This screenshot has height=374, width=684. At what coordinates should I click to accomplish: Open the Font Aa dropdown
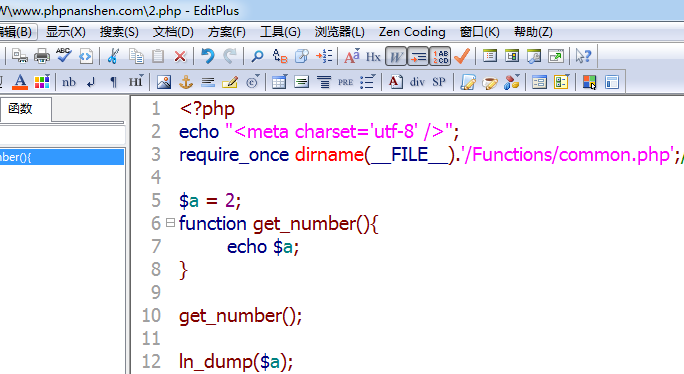pyautogui.click(x=352, y=56)
